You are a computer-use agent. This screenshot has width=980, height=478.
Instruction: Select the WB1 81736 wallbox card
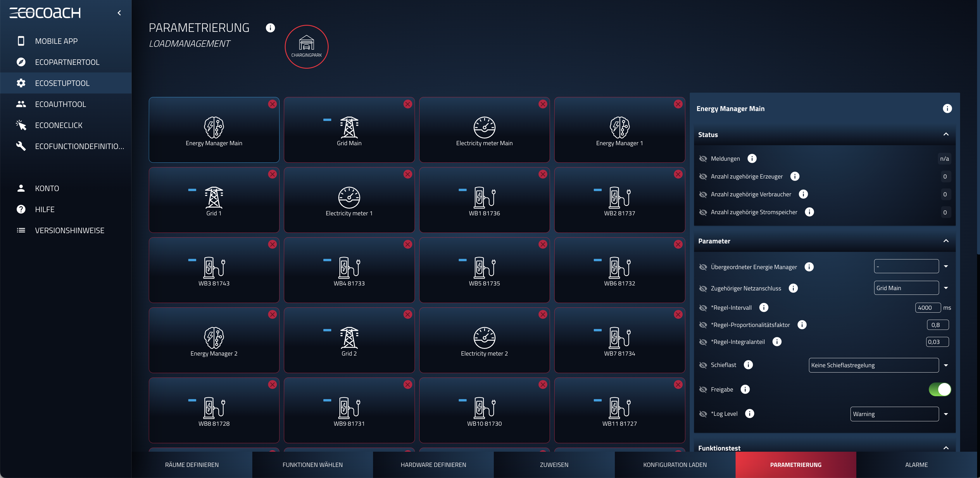coord(484,200)
